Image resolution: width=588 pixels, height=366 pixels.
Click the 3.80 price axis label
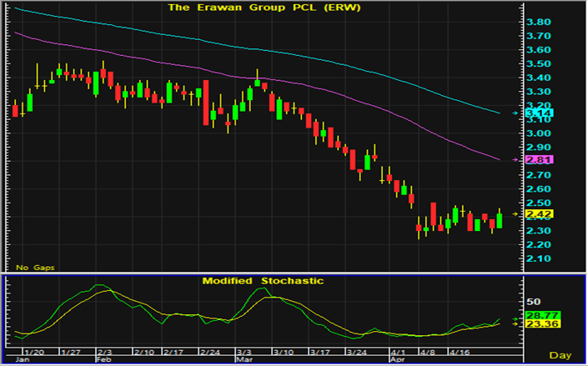[539, 23]
